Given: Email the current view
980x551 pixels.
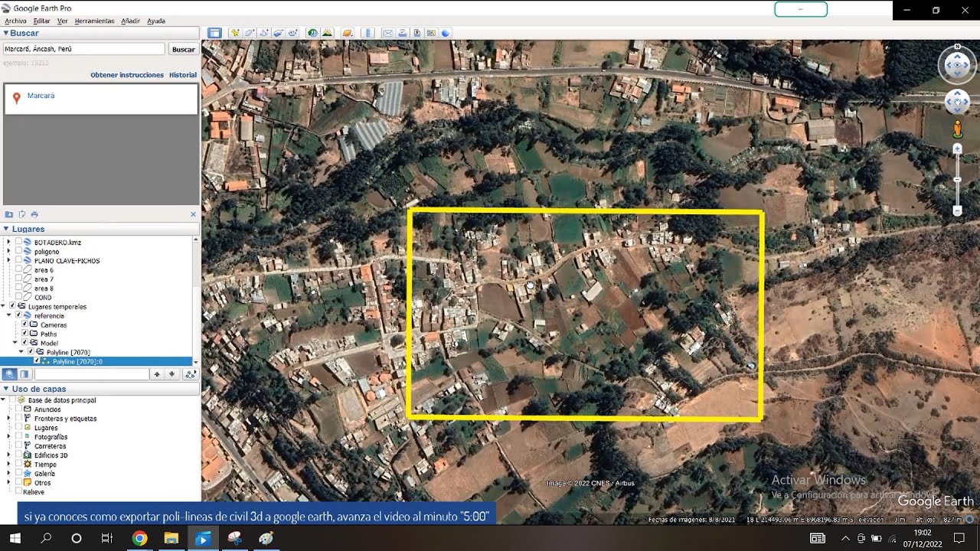Looking at the screenshot, I should coord(388,33).
